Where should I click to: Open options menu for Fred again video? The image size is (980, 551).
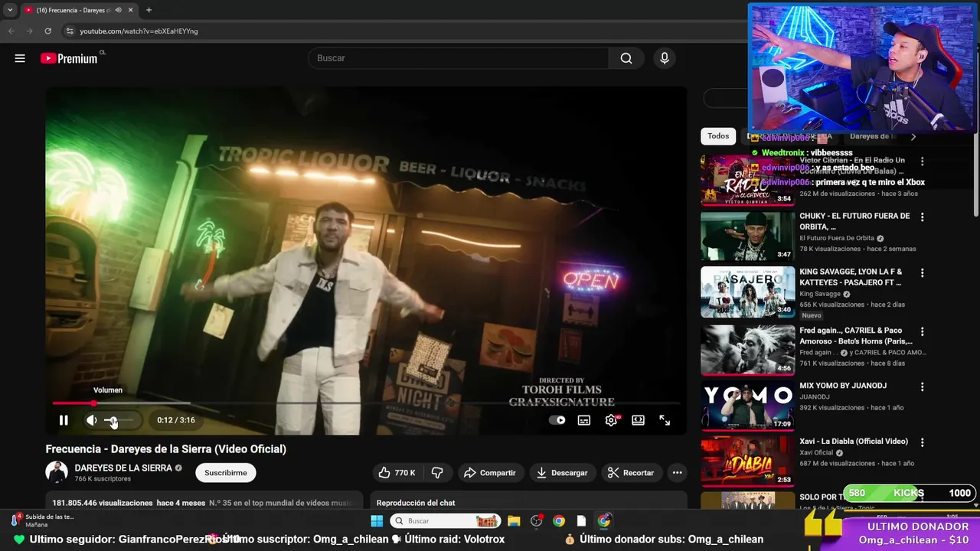[923, 332]
